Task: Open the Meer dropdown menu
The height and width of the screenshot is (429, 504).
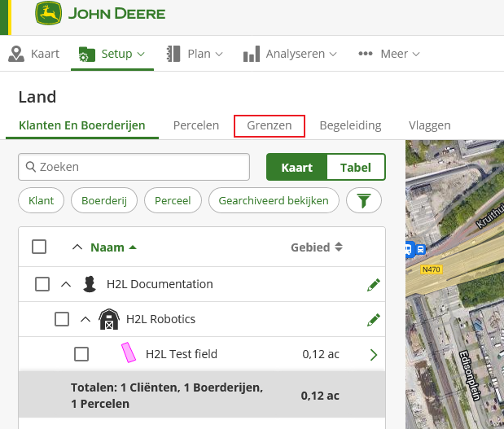Action: pos(389,54)
